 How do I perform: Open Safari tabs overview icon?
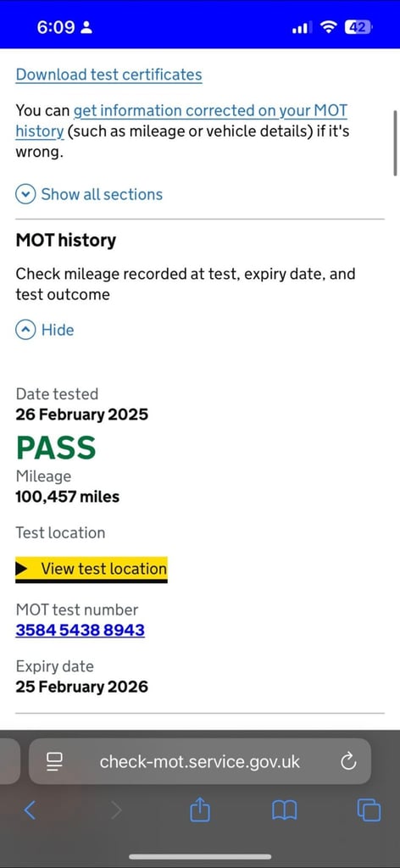pos(369,810)
